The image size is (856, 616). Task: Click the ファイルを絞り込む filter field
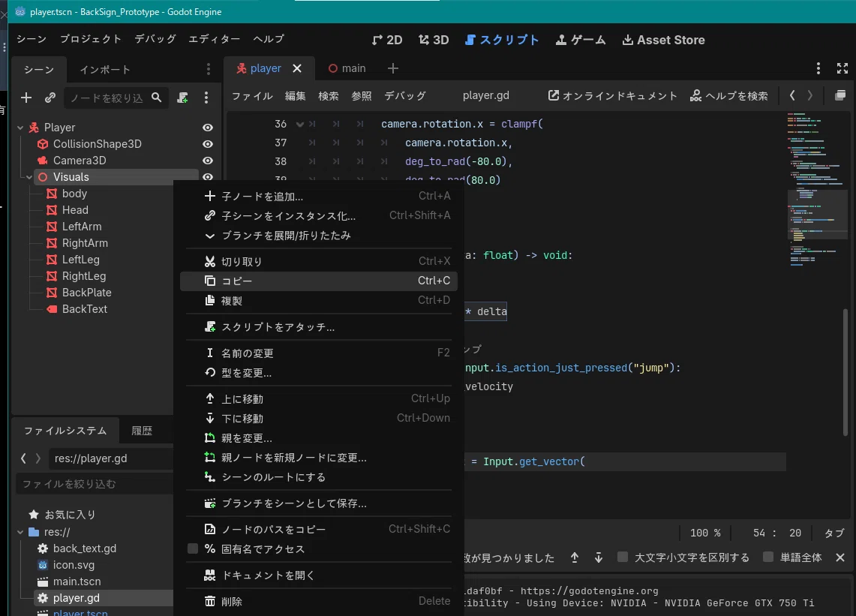coord(95,484)
